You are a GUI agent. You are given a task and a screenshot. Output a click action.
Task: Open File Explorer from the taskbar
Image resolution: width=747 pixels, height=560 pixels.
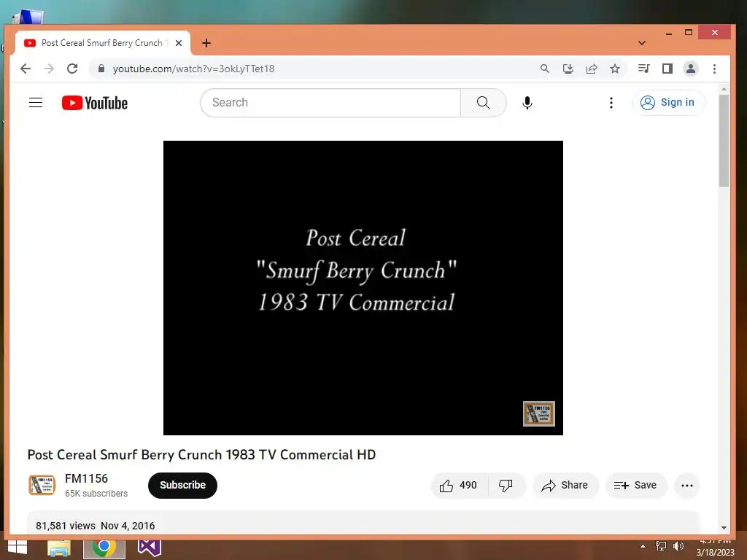click(59, 548)
